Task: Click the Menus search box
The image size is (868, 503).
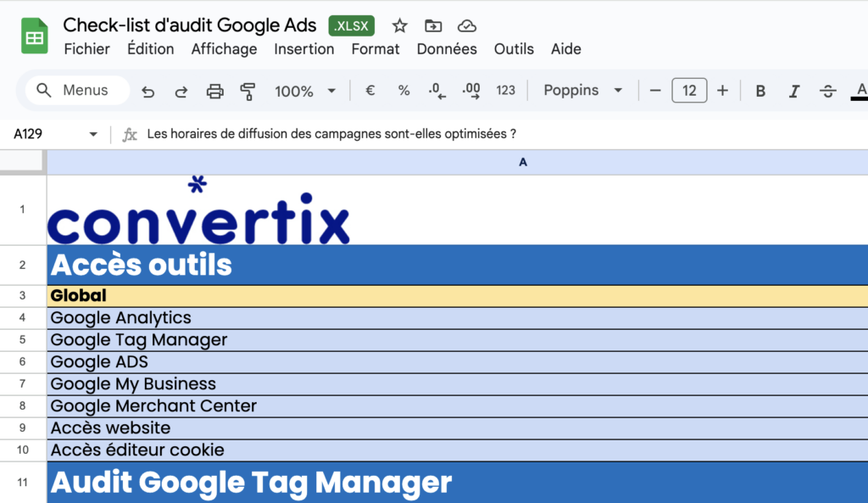Action: (76, 91)
